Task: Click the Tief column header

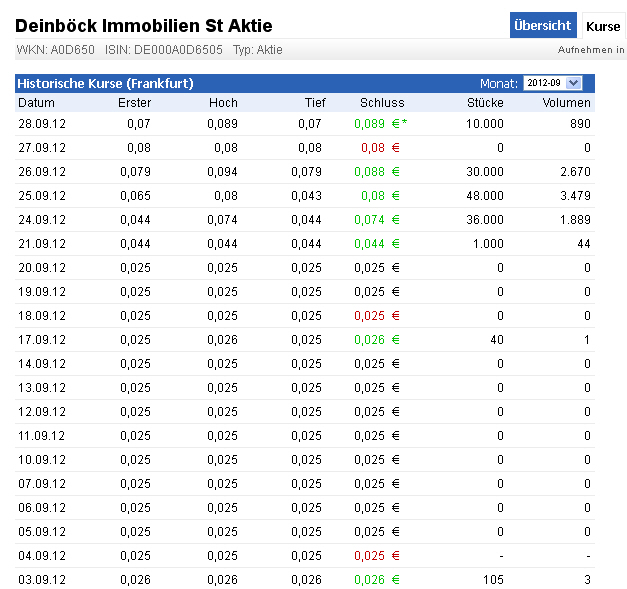Action: coord(315,103)
